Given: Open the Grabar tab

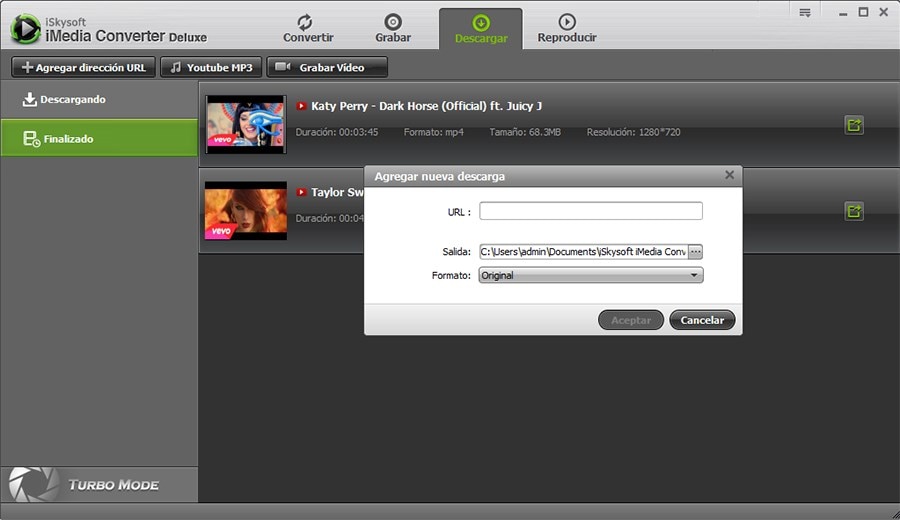Looking at the screenshot, I should coord(393,29).
